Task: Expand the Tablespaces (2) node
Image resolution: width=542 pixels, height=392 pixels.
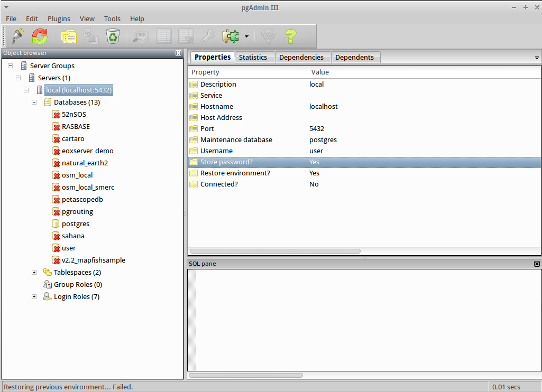Action: (34, 273)
